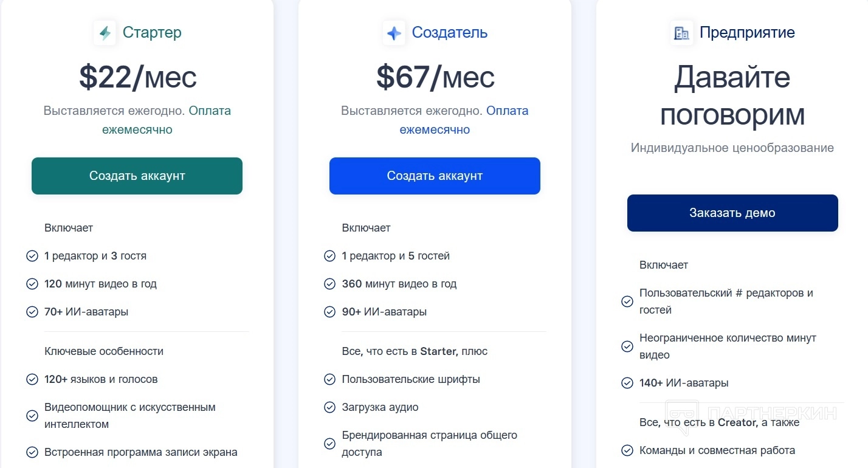
Task: Click the checkmark icon beside '70+ ИИ-аватары'
Action: 32,312
